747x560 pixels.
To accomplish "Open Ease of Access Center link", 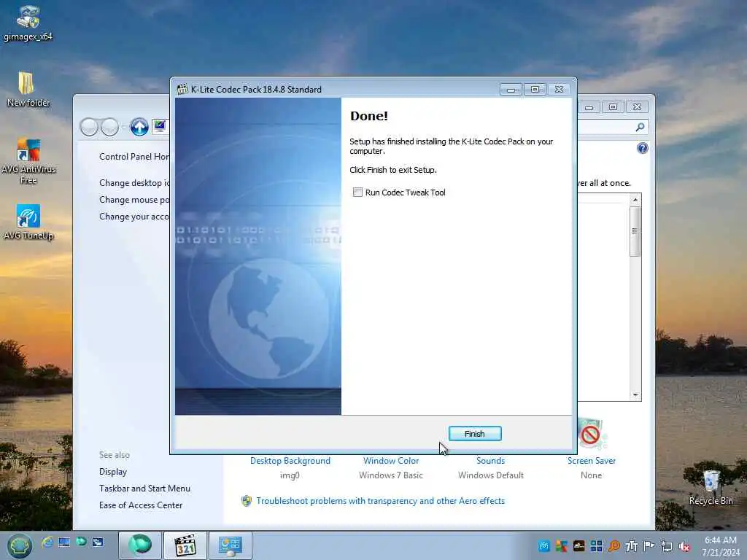I will [x=141, y=505].
